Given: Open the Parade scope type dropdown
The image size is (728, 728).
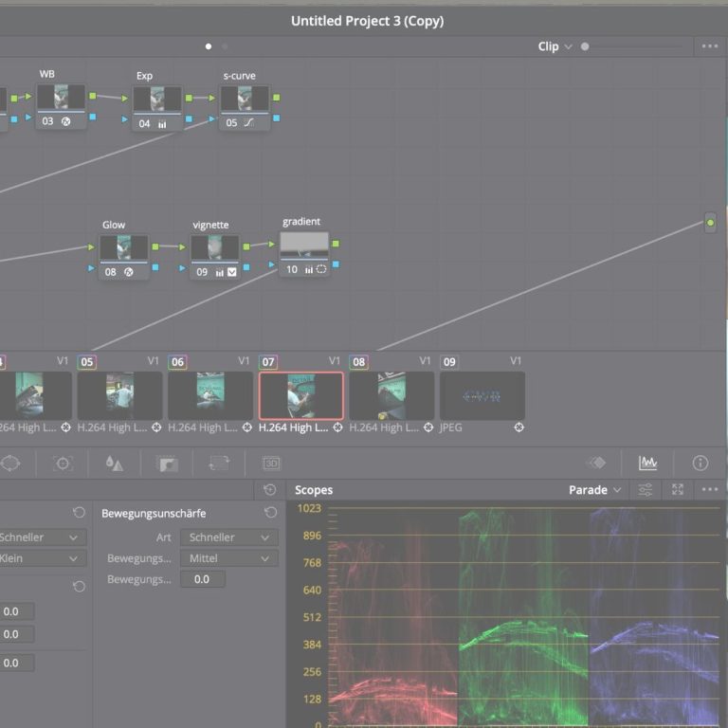Looking at the screenshot, I should [595, 490].
